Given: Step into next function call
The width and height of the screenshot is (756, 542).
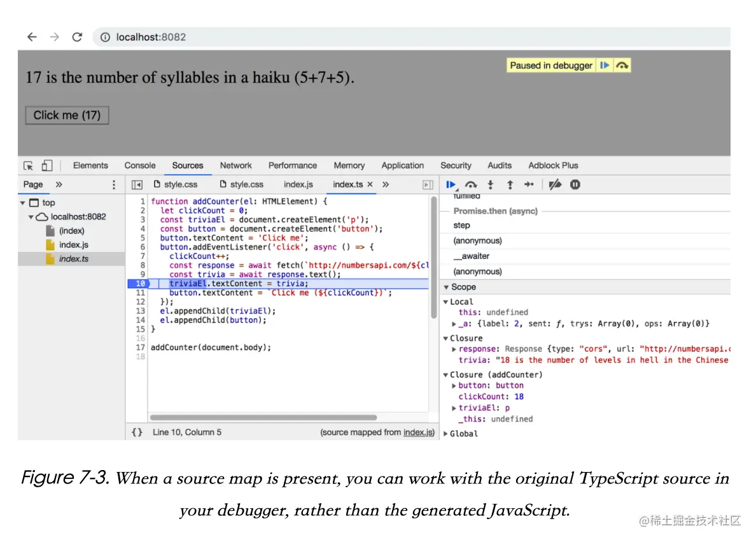Looking at the screenshot, I should (491, 184).
